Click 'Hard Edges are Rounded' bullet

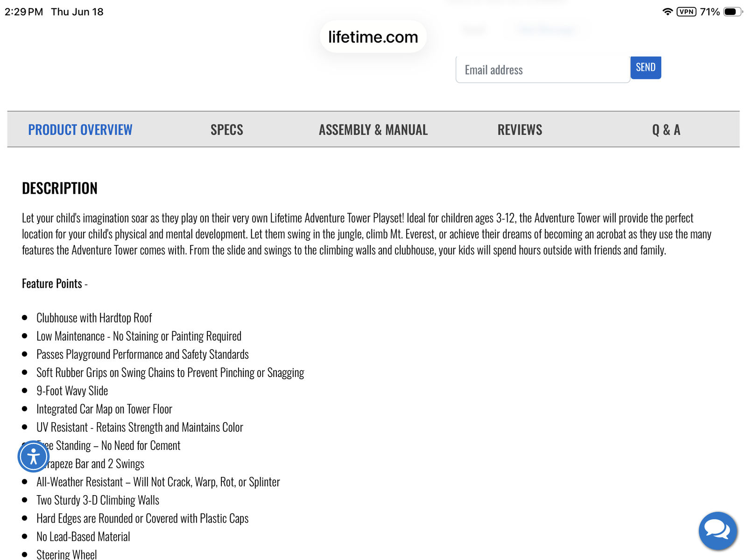click(142, 518)
